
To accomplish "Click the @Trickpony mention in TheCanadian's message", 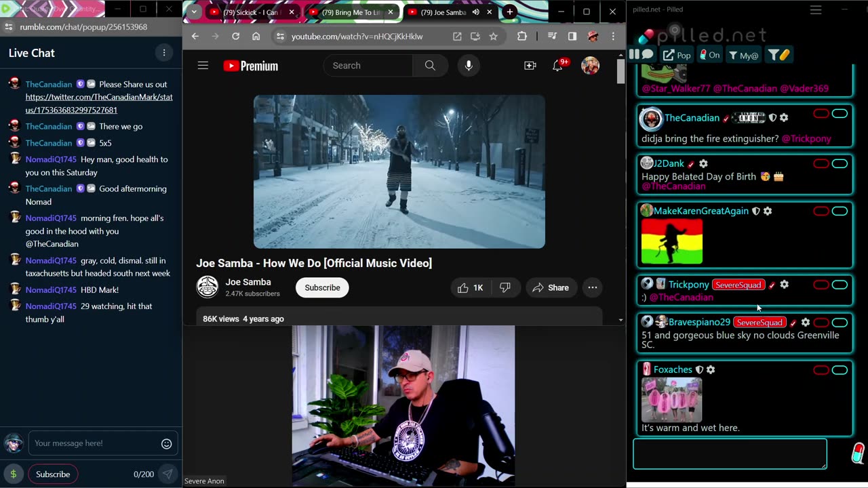I will click(806, 139).
